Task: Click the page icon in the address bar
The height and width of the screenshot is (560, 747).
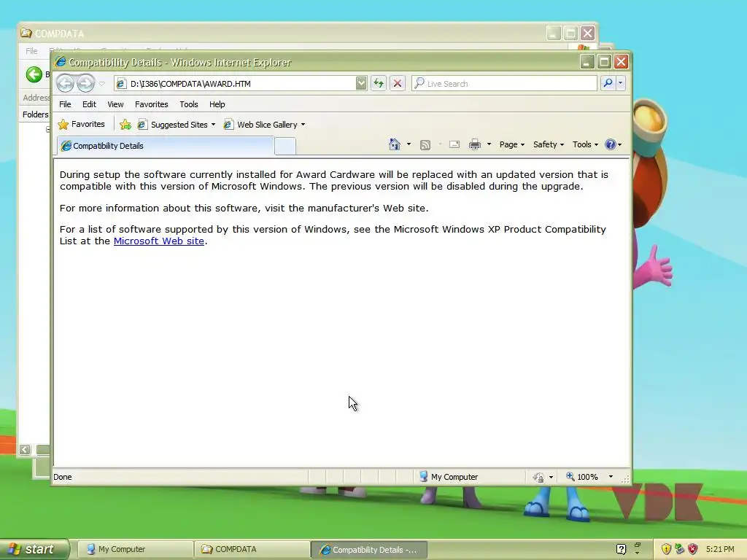Action: [x=121, y=84]
